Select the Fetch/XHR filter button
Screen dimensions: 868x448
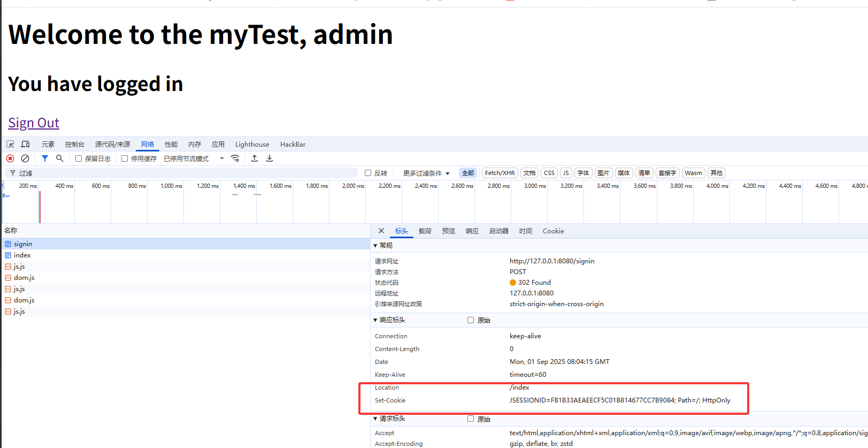pyautogui.click(x=500, y=173)
